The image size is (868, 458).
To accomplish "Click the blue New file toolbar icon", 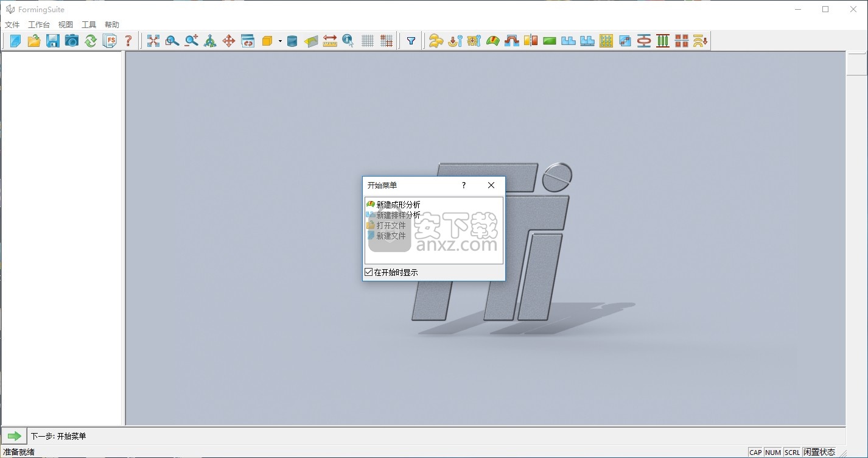I will click(x=15, y=41).
